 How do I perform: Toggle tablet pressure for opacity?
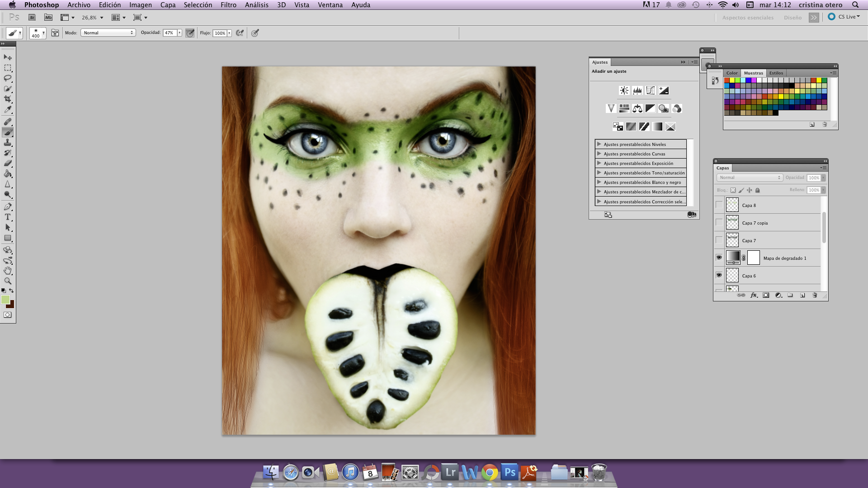tap(190, 33)
